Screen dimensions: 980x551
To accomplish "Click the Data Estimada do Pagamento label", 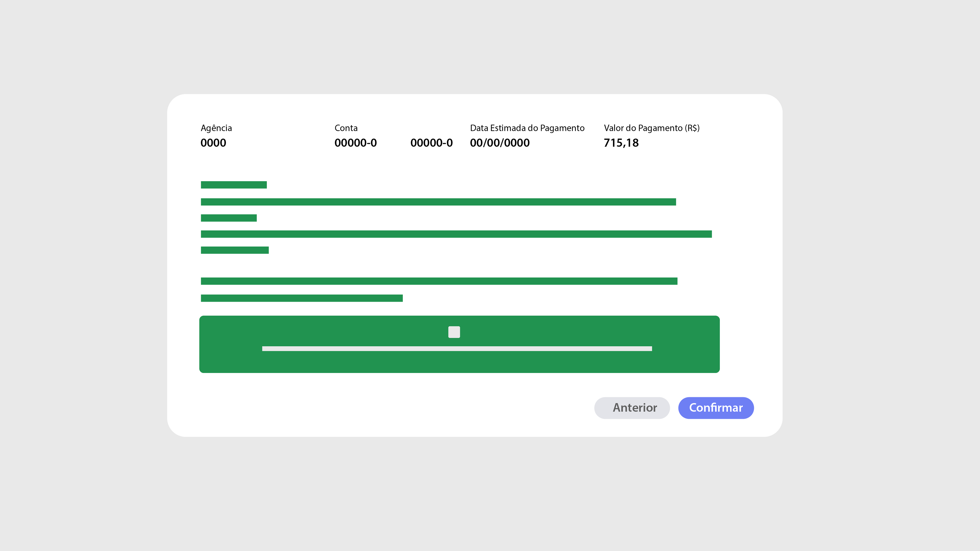I will click(x=527, y=128).
